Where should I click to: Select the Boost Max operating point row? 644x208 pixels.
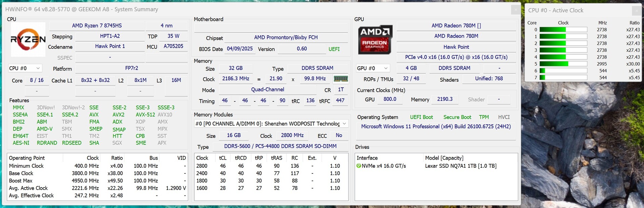point(97,181)
